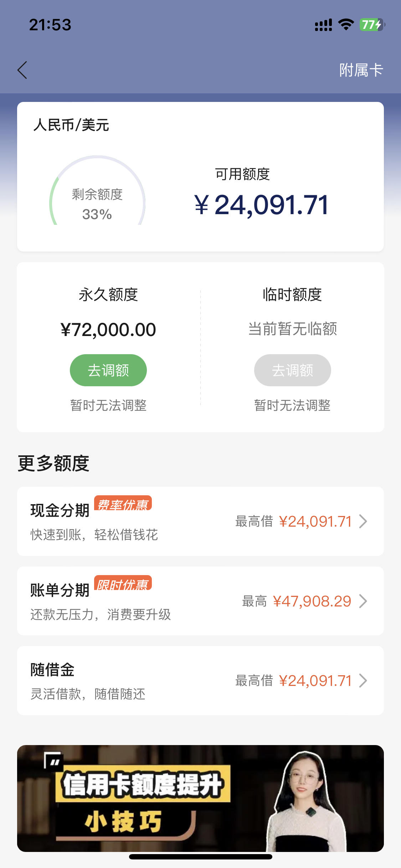Tap the battery status icon
Screen dimensions: 401x868
tap(372, 25)
